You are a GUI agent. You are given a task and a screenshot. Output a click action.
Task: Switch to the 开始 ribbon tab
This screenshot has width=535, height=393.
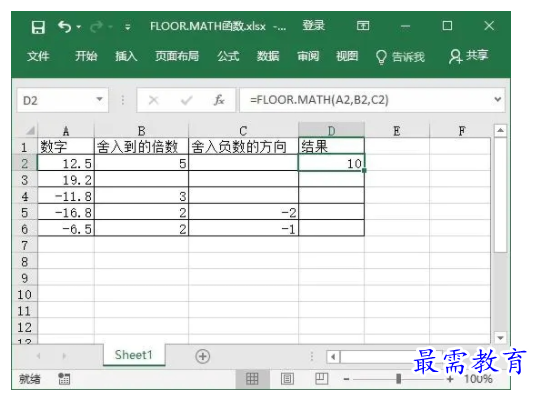[x=86, y=56]
